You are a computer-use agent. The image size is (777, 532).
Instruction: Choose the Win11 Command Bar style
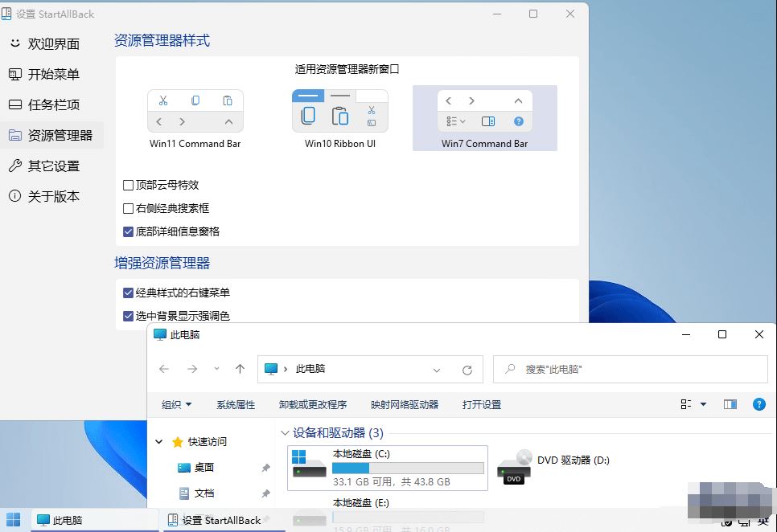pos(195,119)
